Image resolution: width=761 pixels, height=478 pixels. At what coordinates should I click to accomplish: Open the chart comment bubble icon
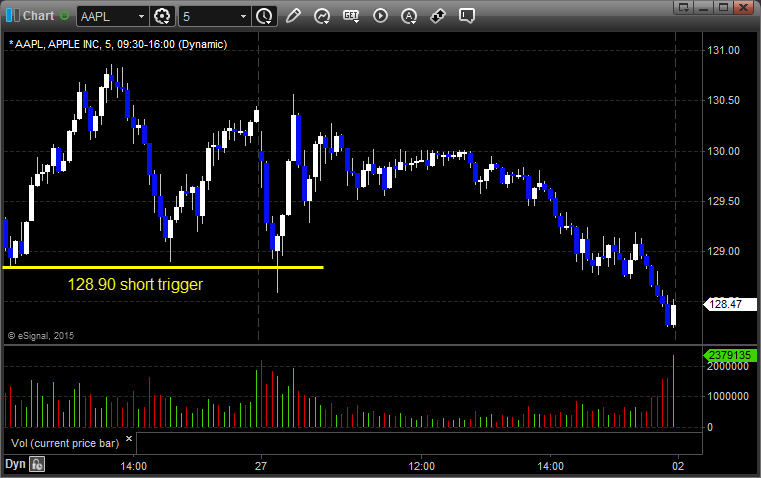coord(466,16)
